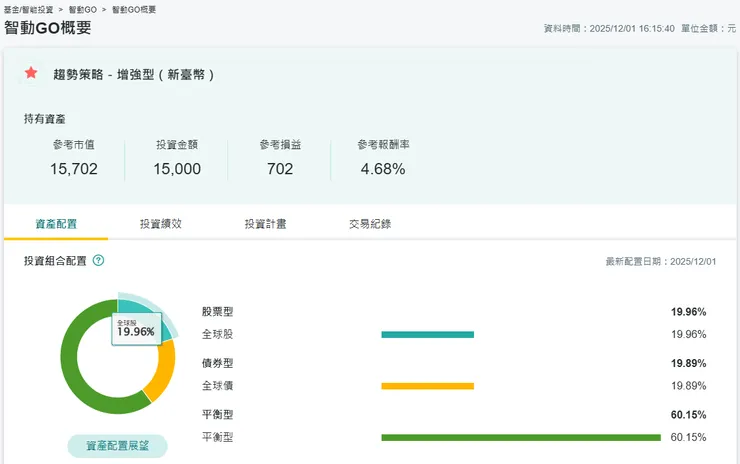Image resolution: width=740 pixels, height=464 pixels.
Task: Click the 債券型 category heading
Action: (x=218, y=363)
